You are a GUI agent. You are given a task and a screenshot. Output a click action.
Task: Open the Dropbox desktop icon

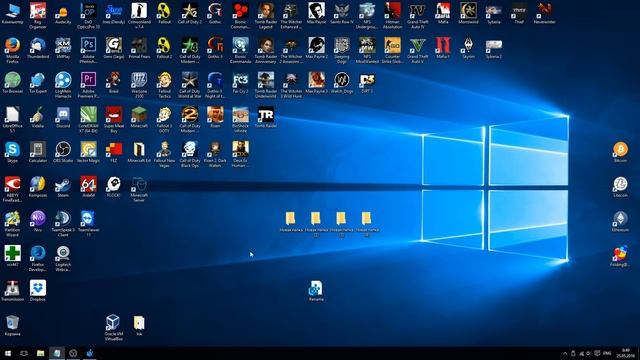click(x=38, y=289)
